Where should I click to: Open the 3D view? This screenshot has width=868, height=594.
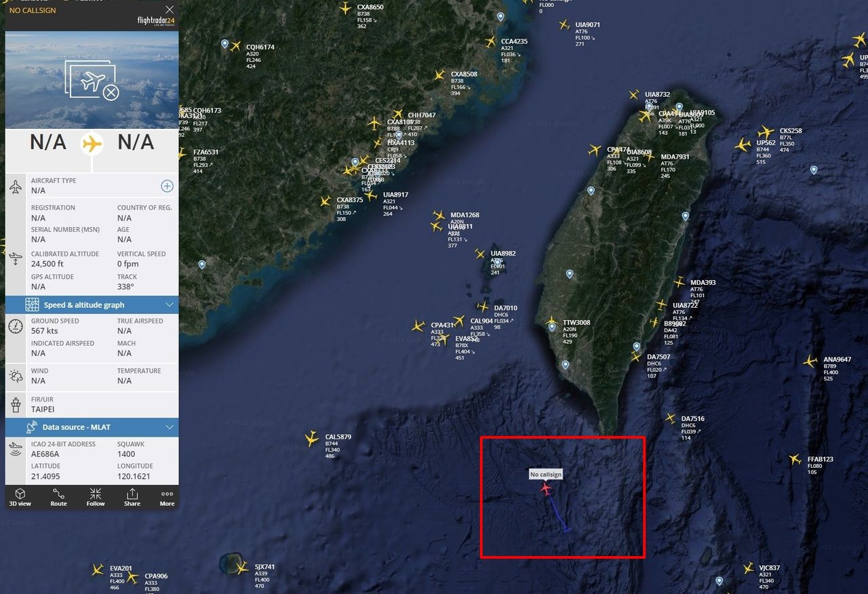click(20, 497)
